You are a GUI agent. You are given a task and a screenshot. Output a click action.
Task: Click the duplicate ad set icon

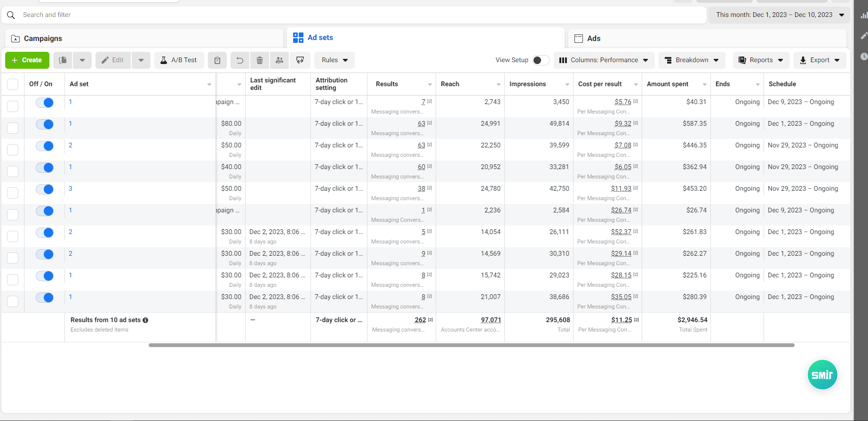click(x=63, y=60)
